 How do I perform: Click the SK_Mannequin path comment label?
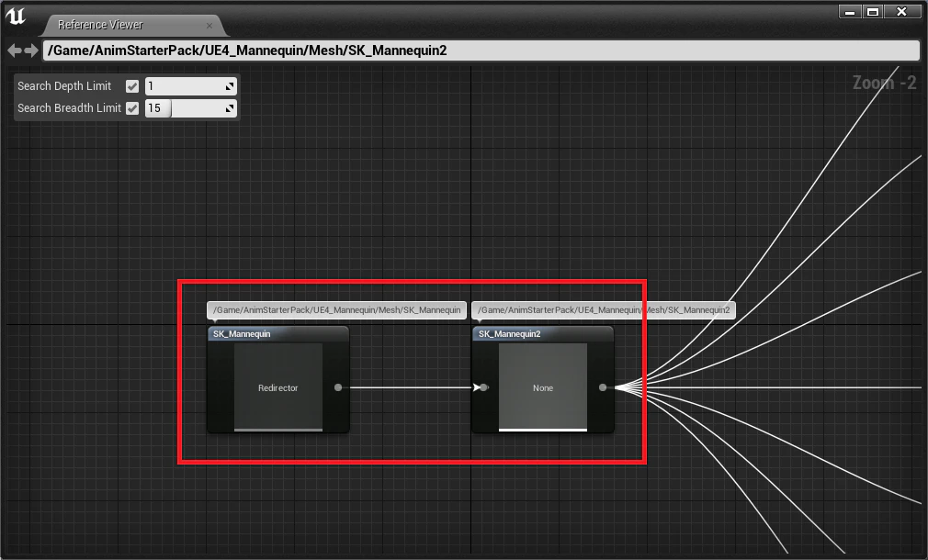click(x=337, y=310)
